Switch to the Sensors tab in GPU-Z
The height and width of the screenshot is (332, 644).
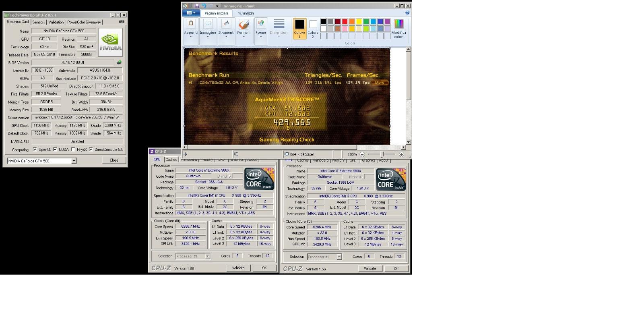click(x=39, y=22)
